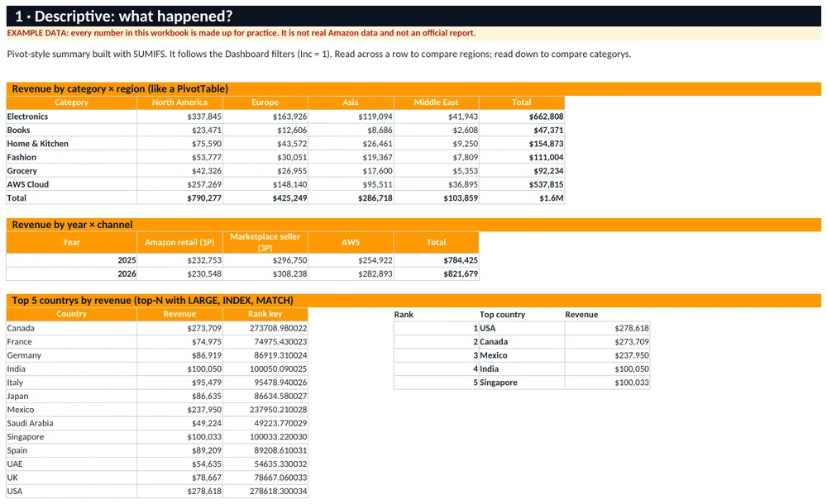
Task: Click the 2025 total cell $784,425
Action: (x=436, y=260)
